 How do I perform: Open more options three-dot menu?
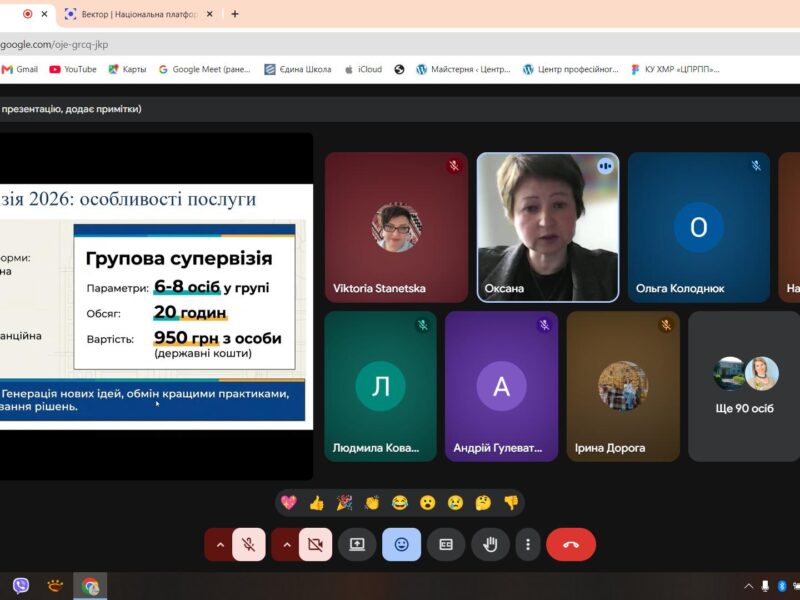pos(528,544)
